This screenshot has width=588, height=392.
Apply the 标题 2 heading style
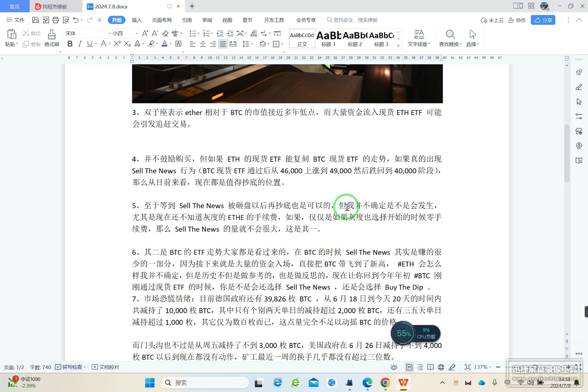355,39
